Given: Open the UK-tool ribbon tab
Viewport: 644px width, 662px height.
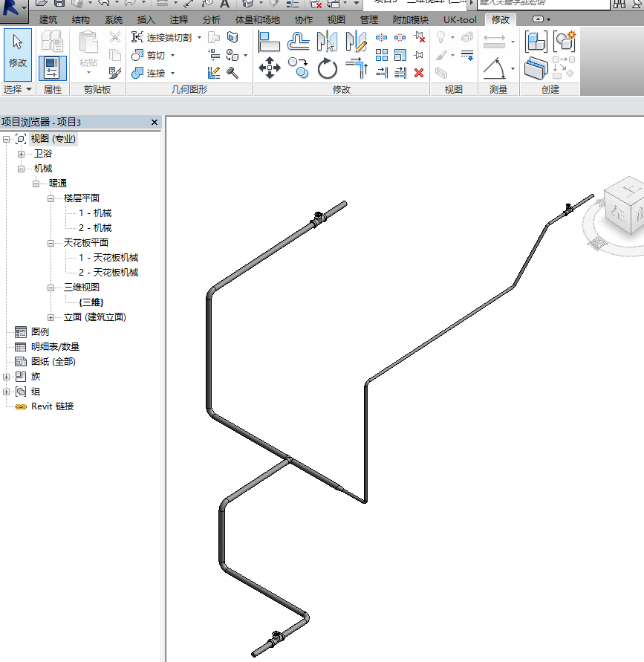Looking at the screenshot, I should pyautogui.click(x=460, y=19).
